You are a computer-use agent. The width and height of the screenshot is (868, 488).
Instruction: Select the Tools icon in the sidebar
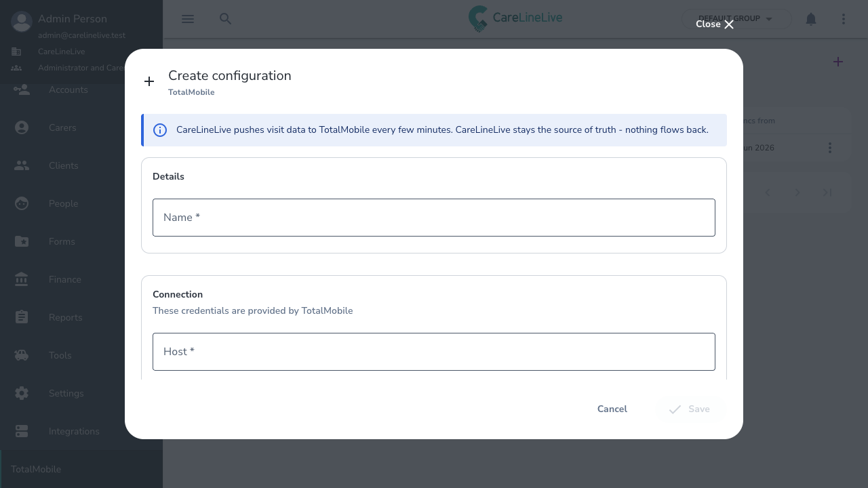click(x=22, y=355)
